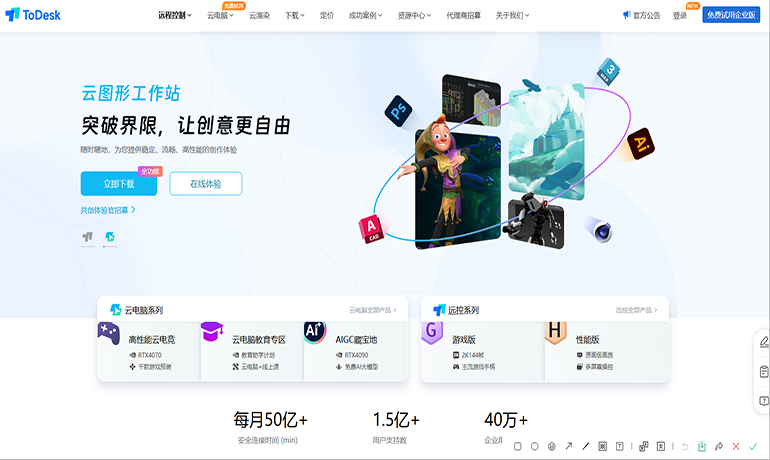
Task: Click the feedback icon on right sidebar
Action: tap(764, 401)
